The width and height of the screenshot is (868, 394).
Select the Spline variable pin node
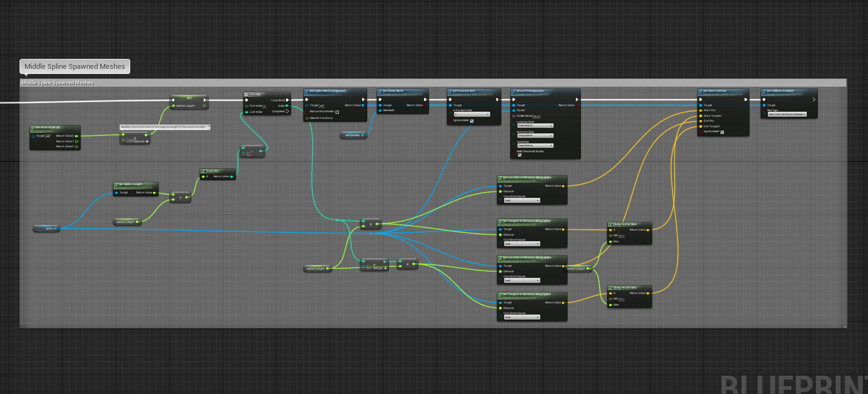(46, 228)
